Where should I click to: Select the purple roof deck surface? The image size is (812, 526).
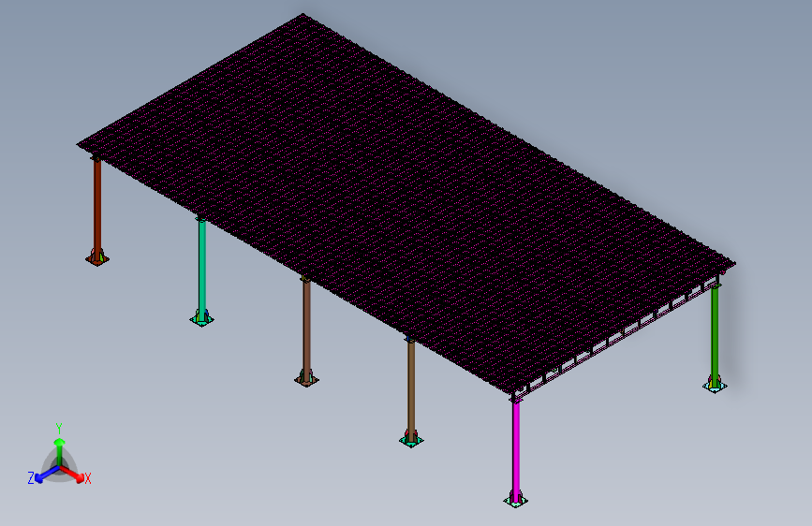(406, 204)
